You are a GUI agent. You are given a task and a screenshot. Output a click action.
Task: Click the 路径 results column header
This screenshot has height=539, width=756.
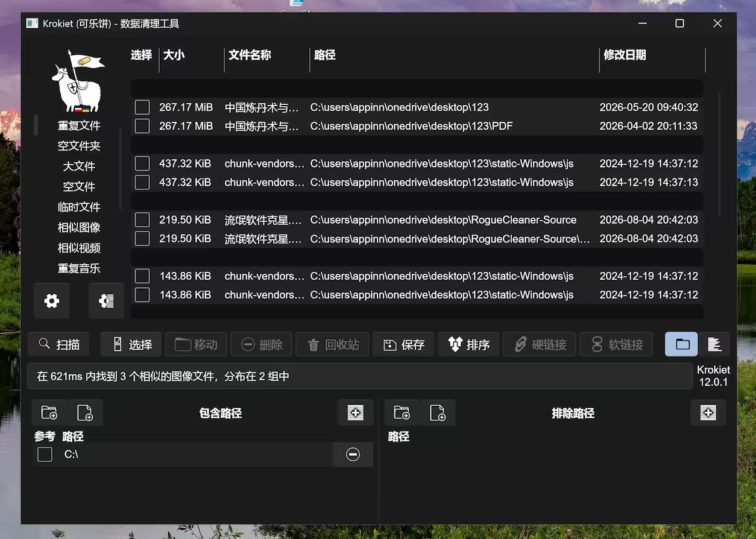click(x=325, y=55)
